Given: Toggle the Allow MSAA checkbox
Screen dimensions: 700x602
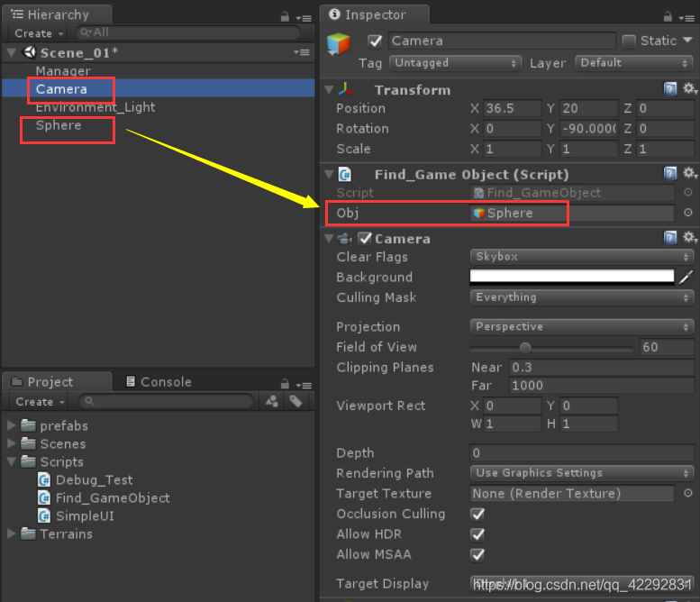Looking at the screenshot, I should pos(477,554).
